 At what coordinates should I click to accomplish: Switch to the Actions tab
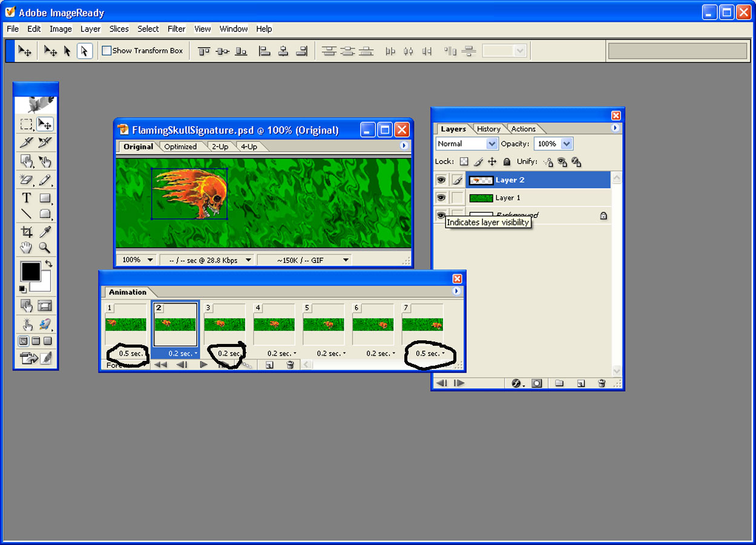pyautogui.click(x=524, y=129)
